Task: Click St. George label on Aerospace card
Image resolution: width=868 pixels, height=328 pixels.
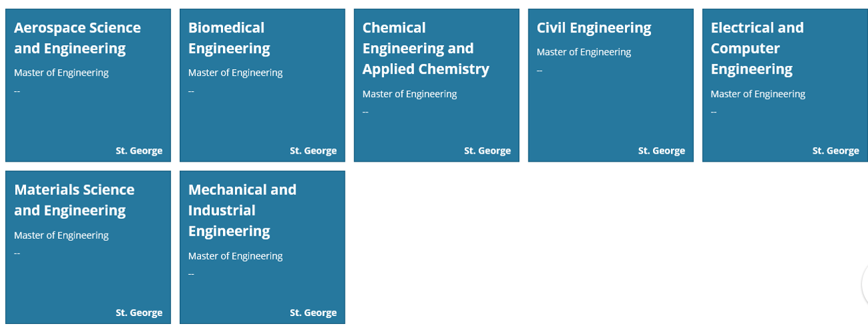Action: pyautogui.click(x=139, y=150)
